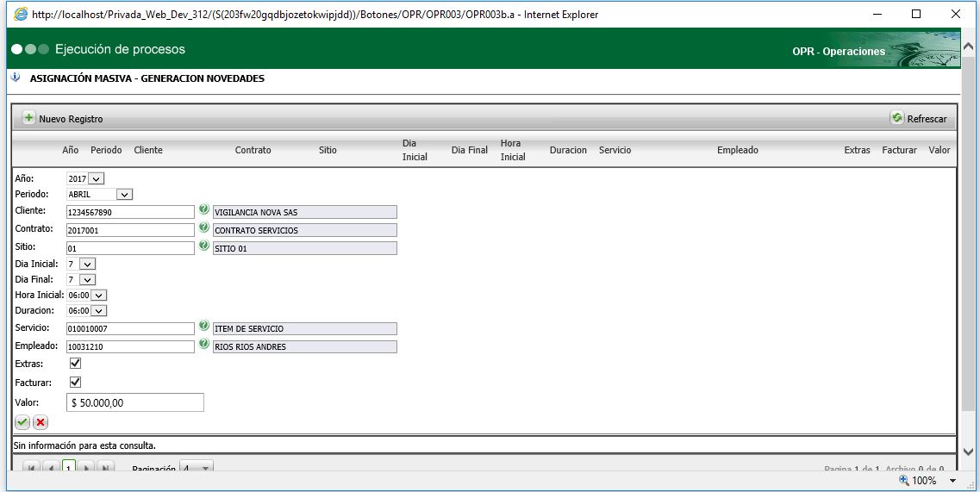Click the Duracion column header
Viewport: 980px width, 492px height.
568,150
